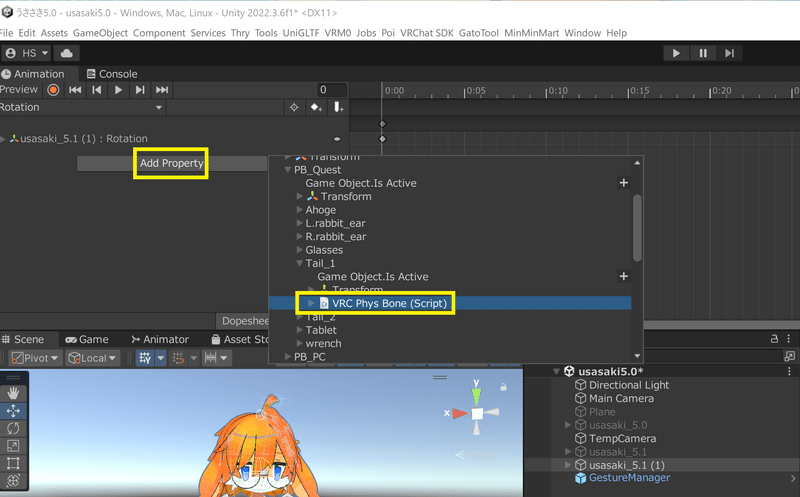Add PB_Quest Game Object.Is Active property

click(x=623, y=183)
